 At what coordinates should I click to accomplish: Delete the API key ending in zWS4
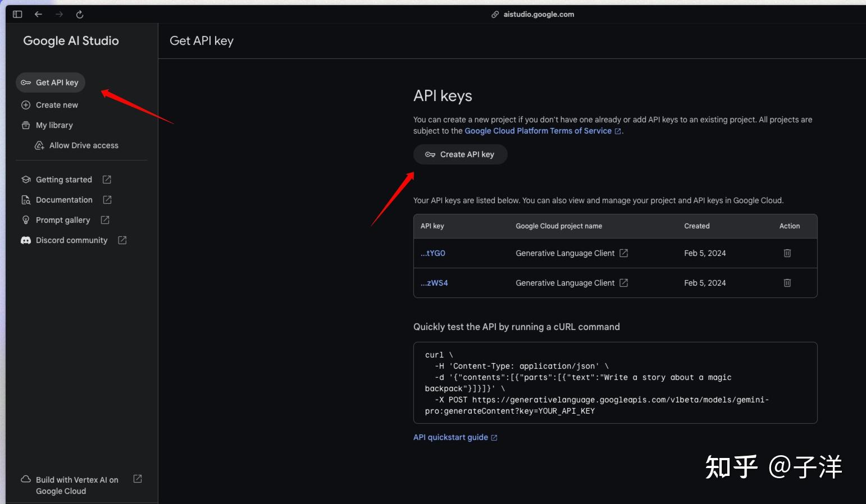tap(787, 283)
